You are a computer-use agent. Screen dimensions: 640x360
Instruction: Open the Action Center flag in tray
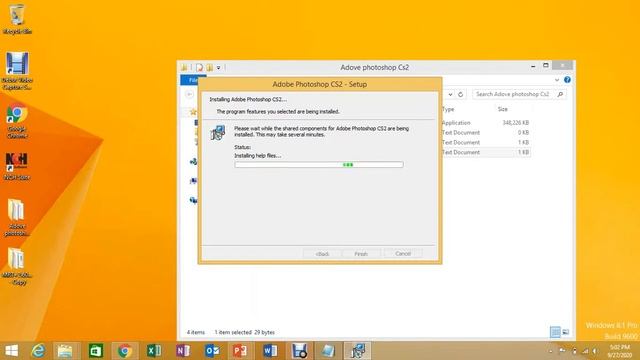tap(562, 351)
